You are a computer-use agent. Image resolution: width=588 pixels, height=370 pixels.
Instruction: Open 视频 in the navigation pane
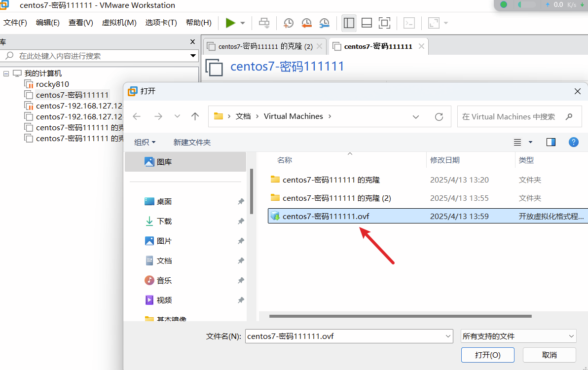164,300
